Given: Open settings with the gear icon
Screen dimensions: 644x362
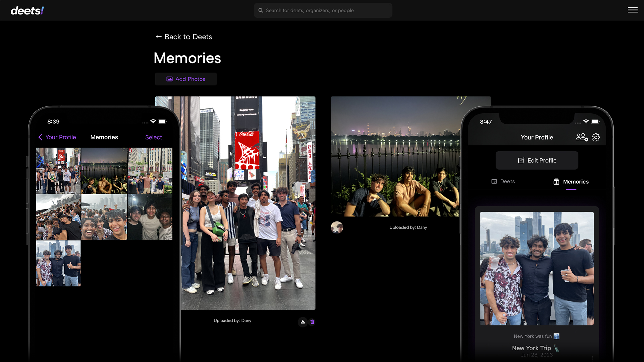Looking at the screenshot, I should point(596,137).
